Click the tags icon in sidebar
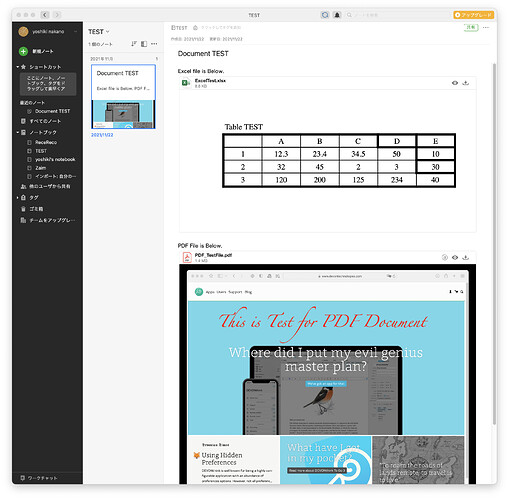 coord(23,198)
